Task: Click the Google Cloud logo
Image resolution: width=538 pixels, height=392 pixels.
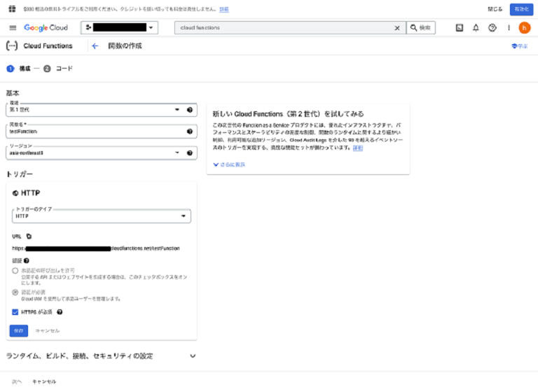Action: [x=46, y=28]
